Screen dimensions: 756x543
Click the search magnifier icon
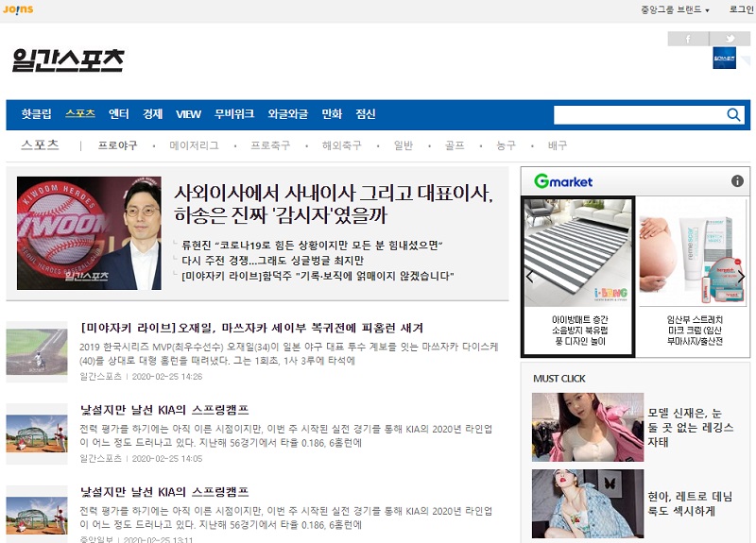[733, 114]
